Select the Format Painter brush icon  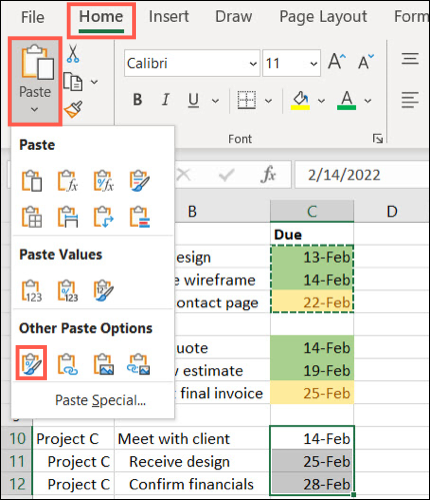(x=73, y=109)
